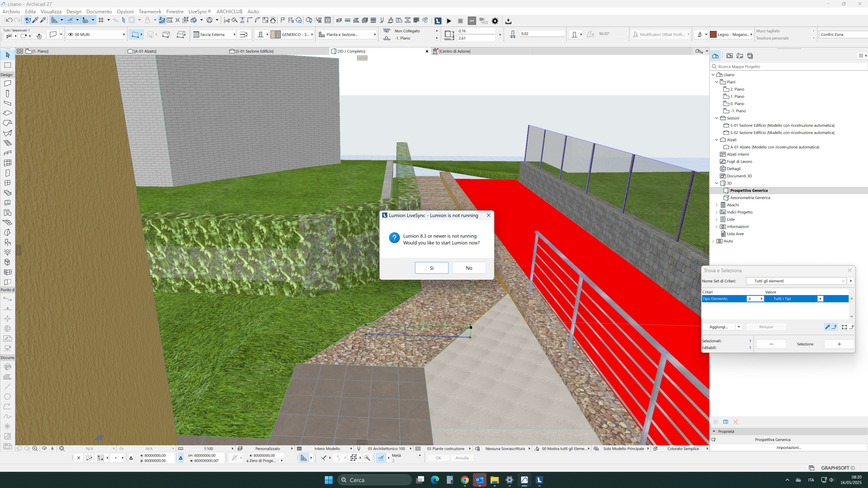Click No in the Lumion dialog

click(x=469, y=268)
